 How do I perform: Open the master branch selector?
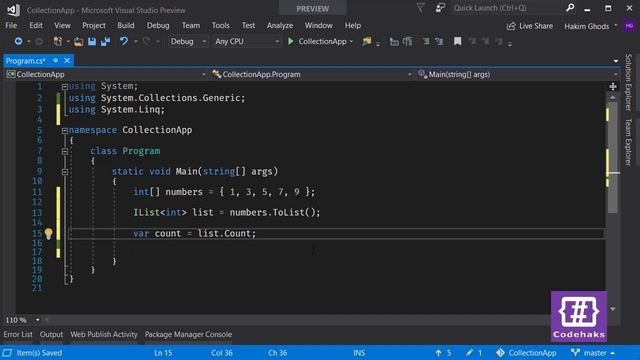(593, 353)
